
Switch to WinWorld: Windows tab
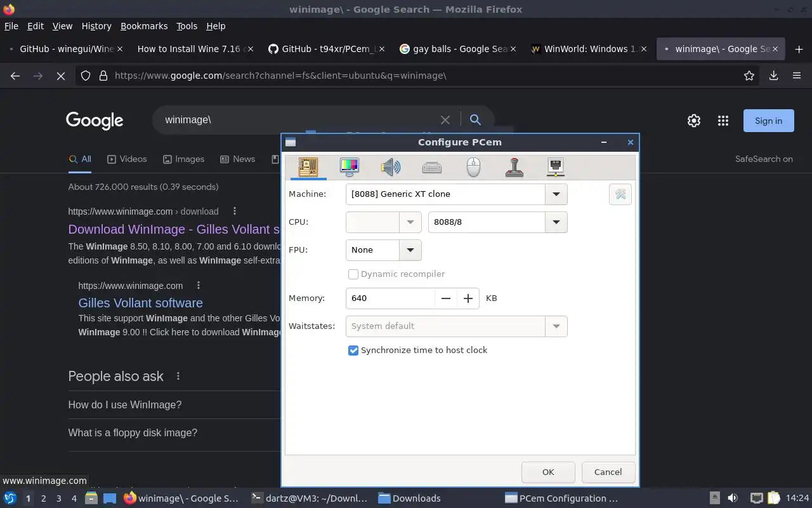click(x=587, y=49)
